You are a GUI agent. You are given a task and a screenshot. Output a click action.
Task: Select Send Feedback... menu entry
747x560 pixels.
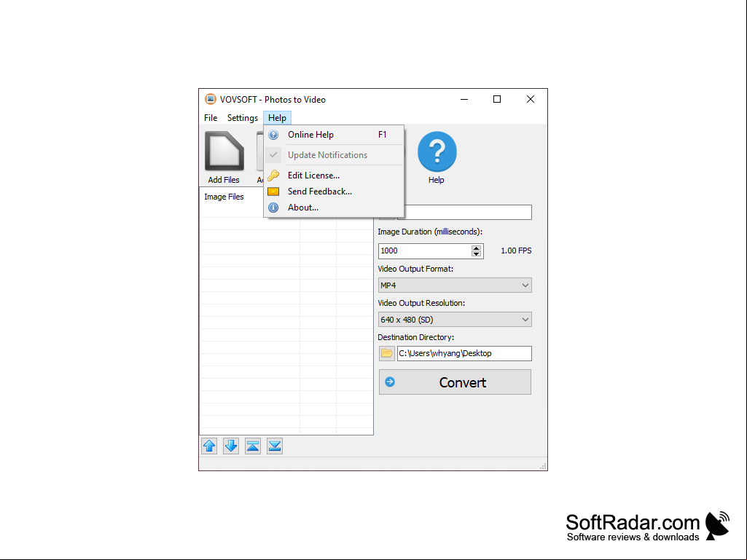click(x=334, y=192)
